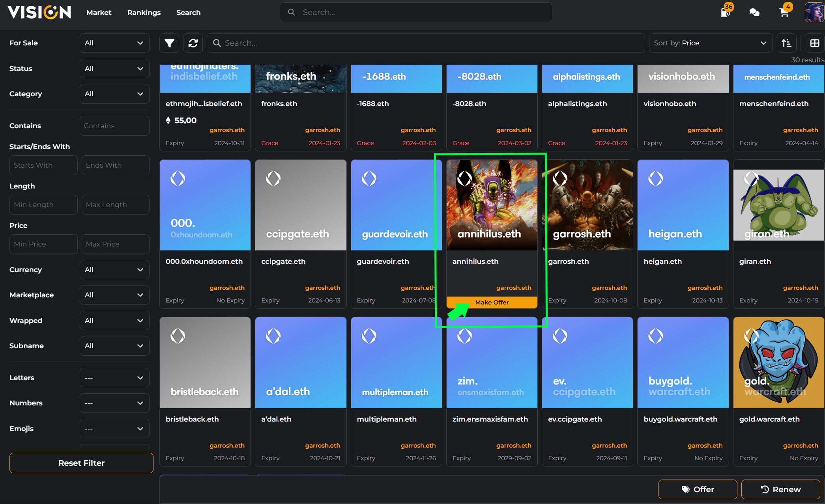Screen dimensions: 825x504
Task: Focus the Min Length input field
Action: (43, 205)
